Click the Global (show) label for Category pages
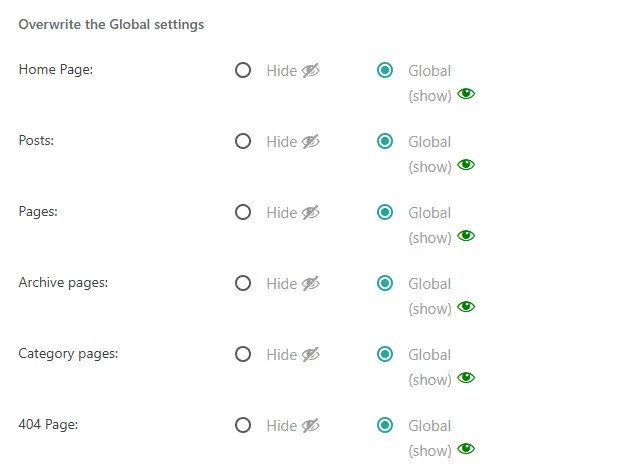This screenshot has width=634, height=471. pyautogui.click(x=430, y=367)
